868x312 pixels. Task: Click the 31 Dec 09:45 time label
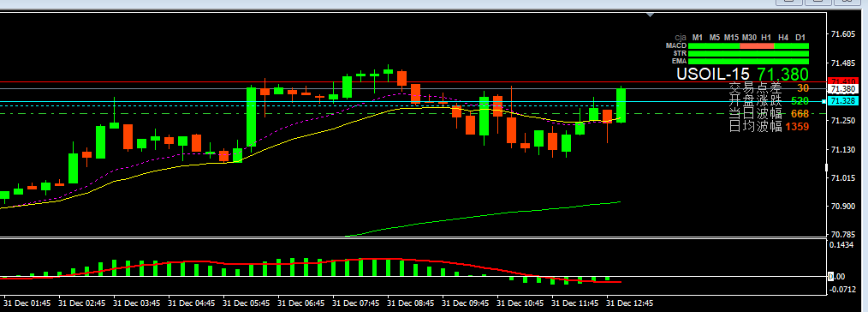click(x=467, y=303)
